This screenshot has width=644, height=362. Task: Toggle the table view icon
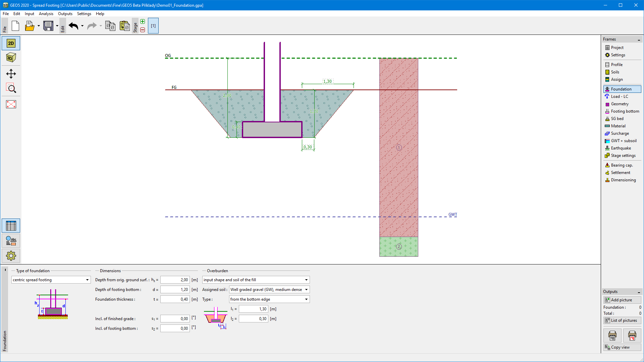[11, 226]
